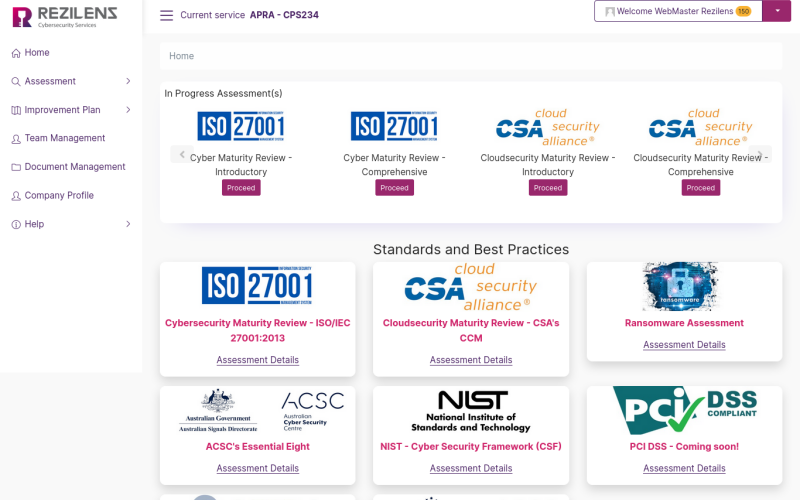The width and height of the screenshot is (800, 500).
Task: Click the 150 notification badge
Action: [743, 11]
